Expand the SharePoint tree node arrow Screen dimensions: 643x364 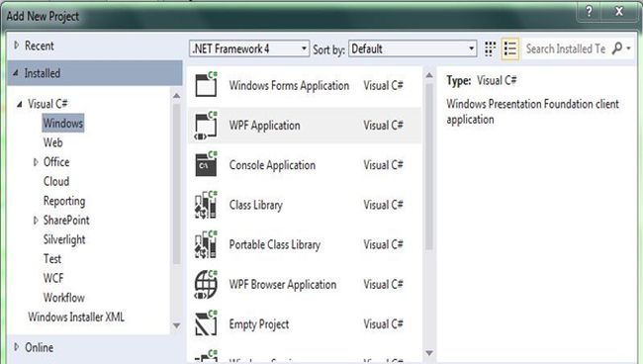[36, 221]
